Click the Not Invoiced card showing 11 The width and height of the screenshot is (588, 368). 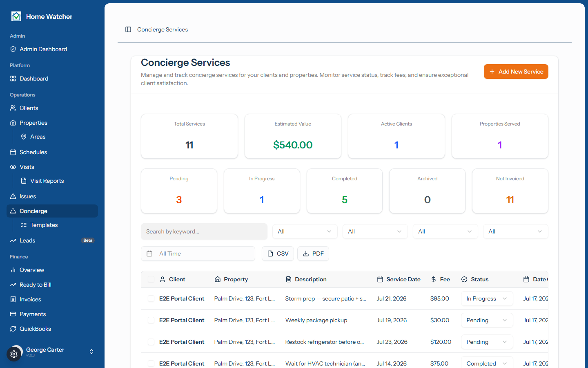pyautogui.click(x=510, y=191)
